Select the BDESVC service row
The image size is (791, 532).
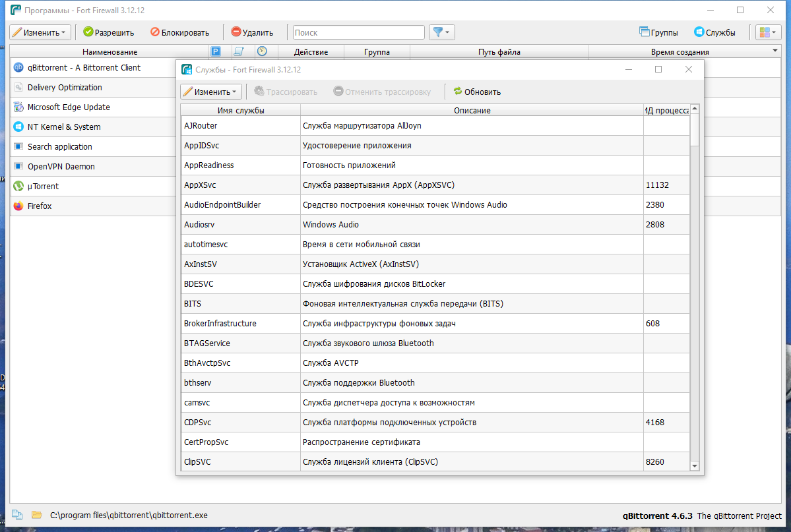click(435, 283)
